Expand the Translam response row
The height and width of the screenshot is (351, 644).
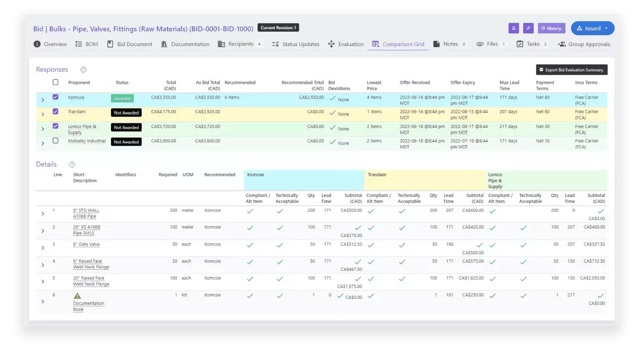tap(43, 115)
